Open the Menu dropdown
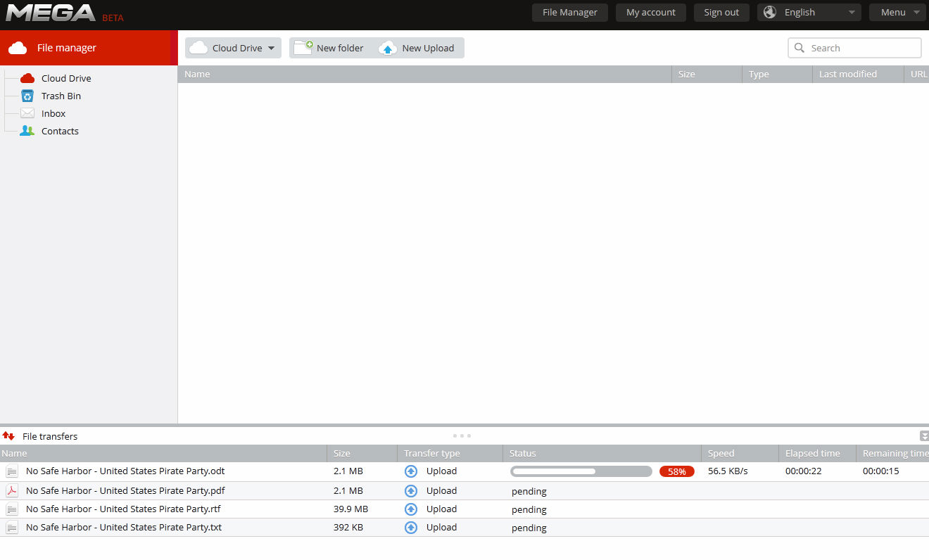Viewport: 929px width, 560px height. 897,12
